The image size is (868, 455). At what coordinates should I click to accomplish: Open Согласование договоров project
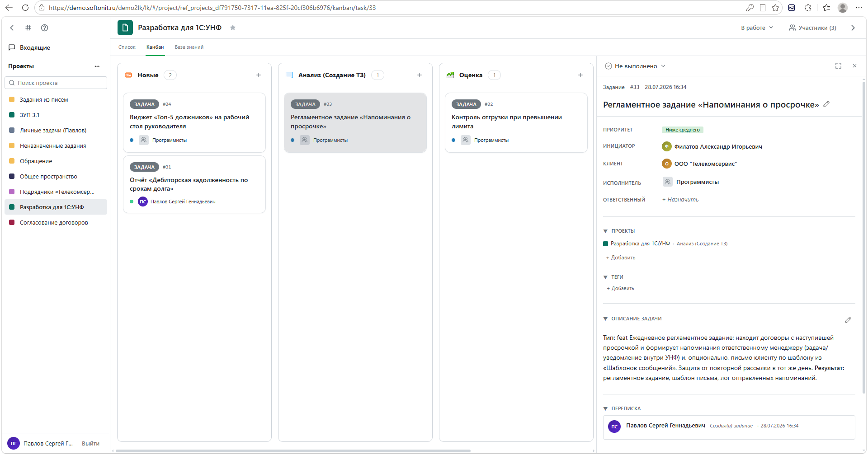[56, 223]
